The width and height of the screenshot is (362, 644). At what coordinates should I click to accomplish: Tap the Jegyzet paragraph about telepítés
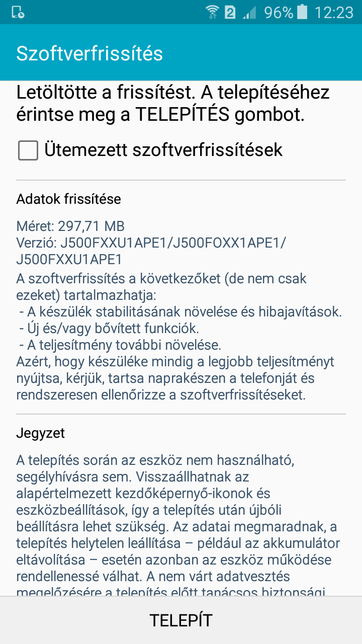point(178,526)
